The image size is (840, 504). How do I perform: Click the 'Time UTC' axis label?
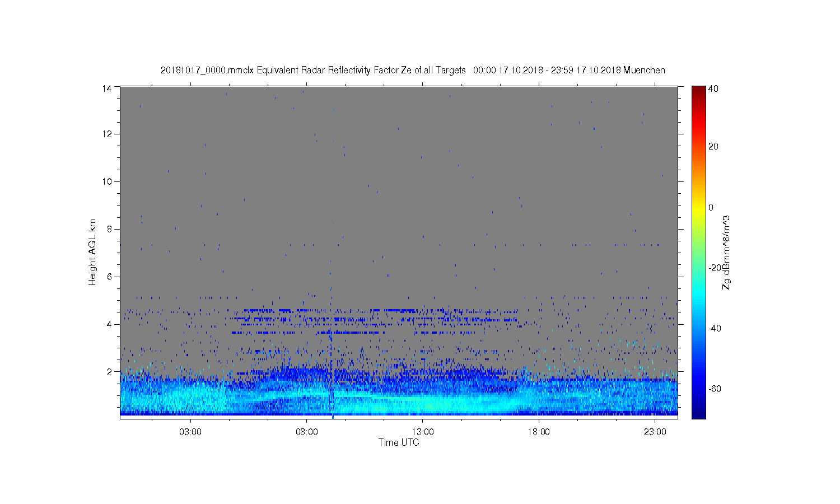point(399,442)
